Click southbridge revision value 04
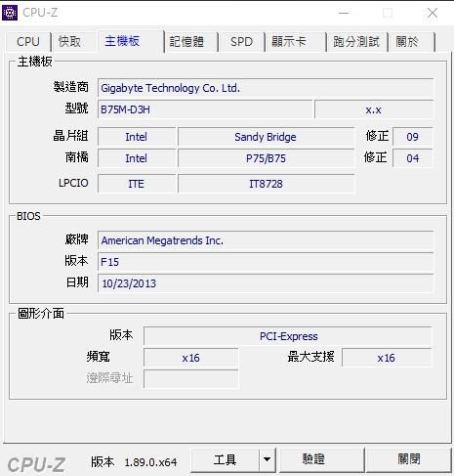This screenshot has height=476, width=454. tap(413, 158)
